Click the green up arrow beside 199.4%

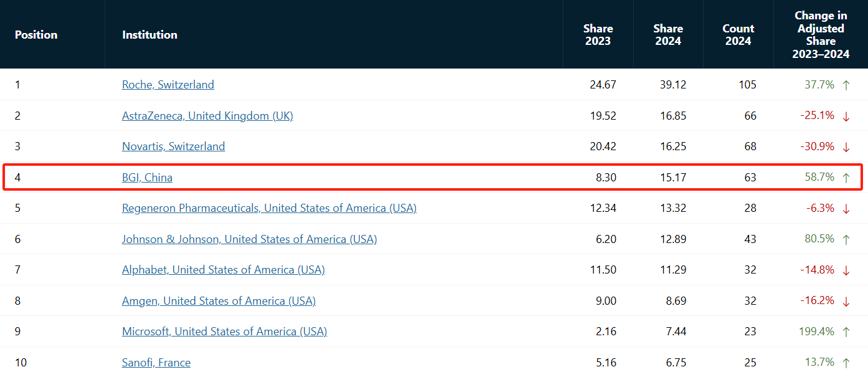pyautogui.click(x=846, y=332)
